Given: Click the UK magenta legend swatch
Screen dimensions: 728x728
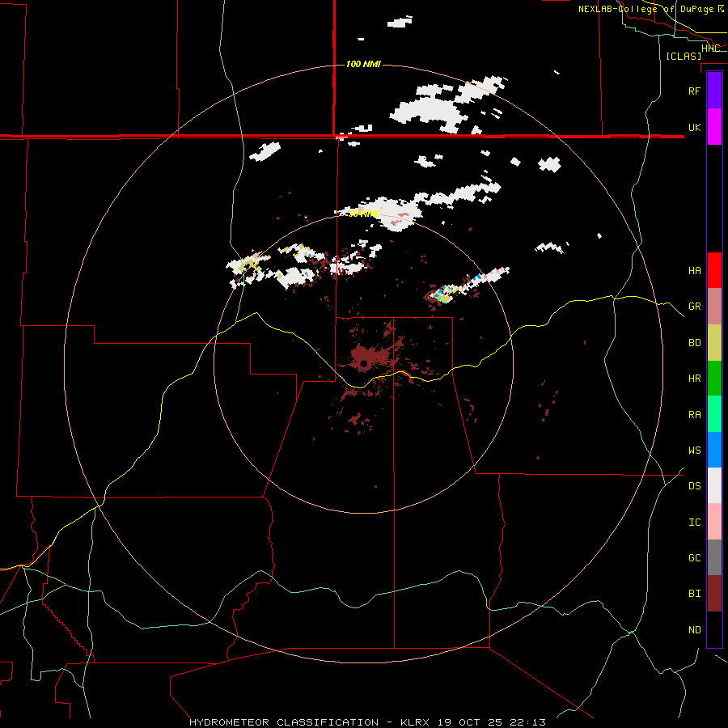Looking at the screenshot, I should click(714, 127).
